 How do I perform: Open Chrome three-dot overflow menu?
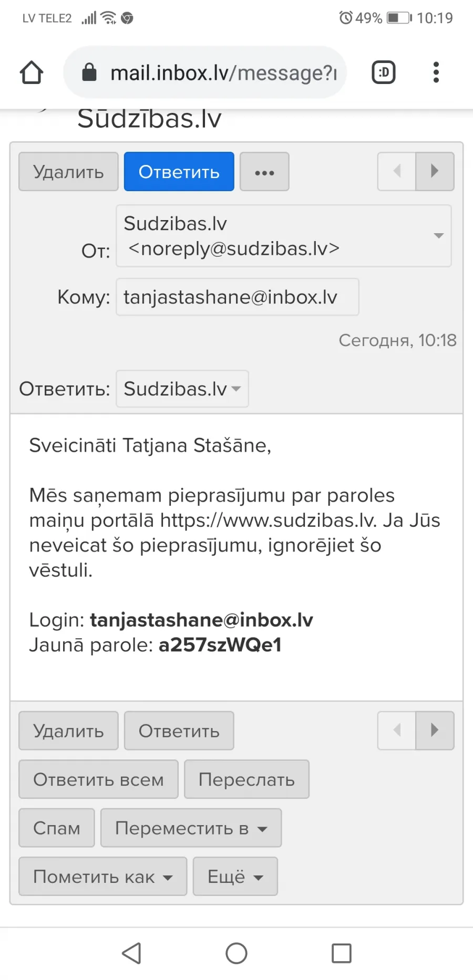click(x=436, y=72)
